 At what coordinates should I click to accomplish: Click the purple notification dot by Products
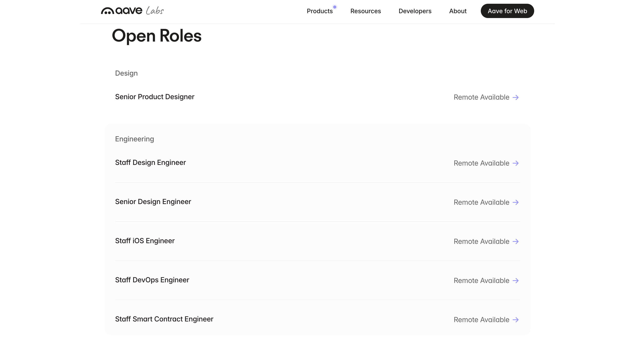point(335,7)
